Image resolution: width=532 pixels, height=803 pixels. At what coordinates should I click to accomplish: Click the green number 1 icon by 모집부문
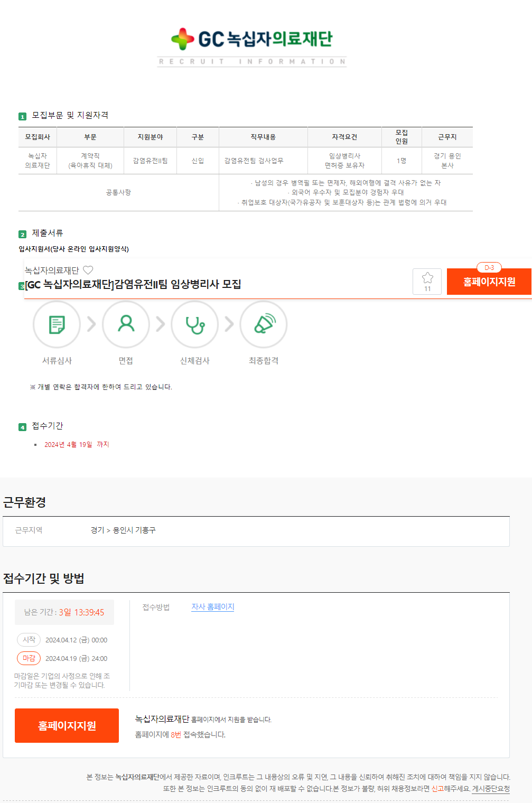[x=22, y=116]
